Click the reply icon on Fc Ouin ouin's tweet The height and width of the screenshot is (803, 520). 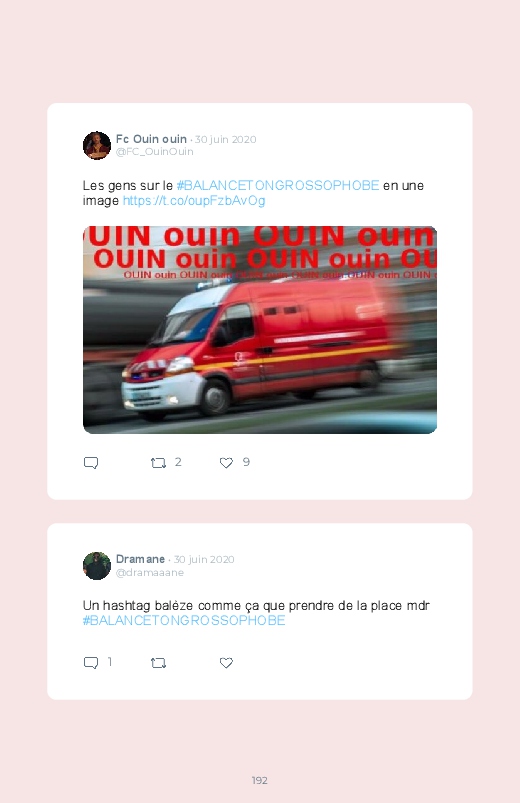91,463
